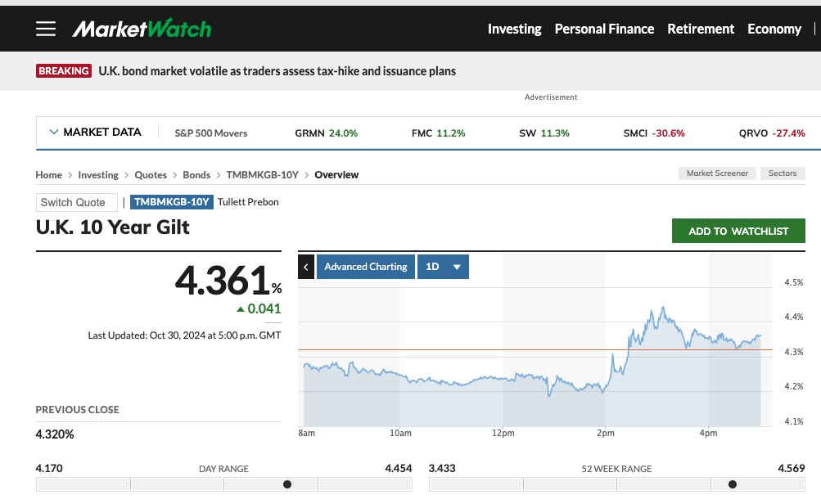Expand the Market Data chevron
Screen dimensions: 821x504
pyautogui.click(x=53, y=132)
